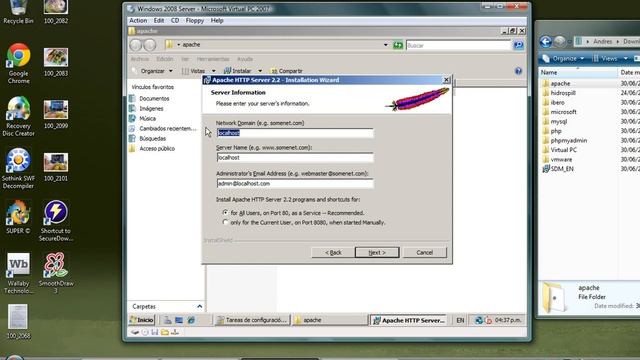Cancel the Apache installation wizard
Image resolution: width=640 pixels, height=360 pixels.
tap(424, 253)
